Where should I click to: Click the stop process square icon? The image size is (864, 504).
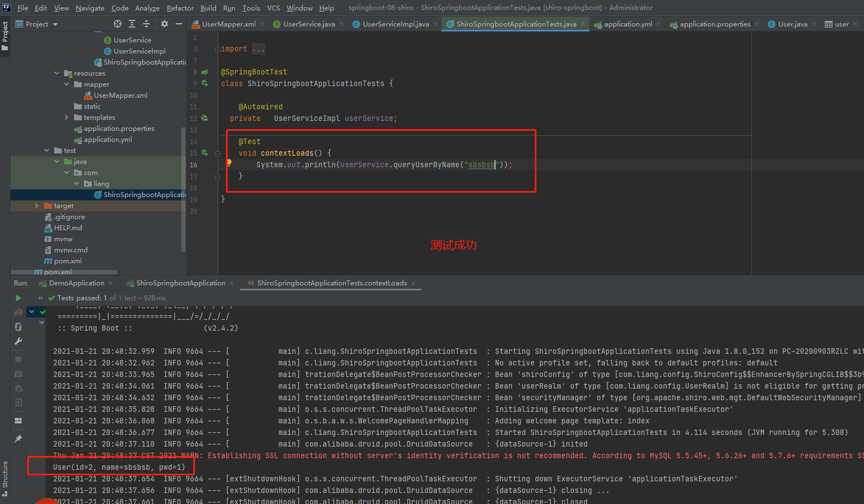[18, 359]
